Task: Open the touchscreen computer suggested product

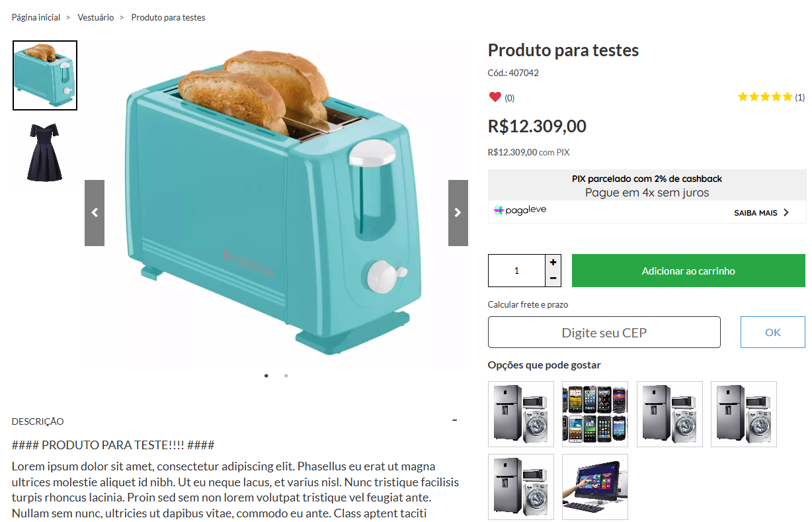Action: tap(595, 487)
